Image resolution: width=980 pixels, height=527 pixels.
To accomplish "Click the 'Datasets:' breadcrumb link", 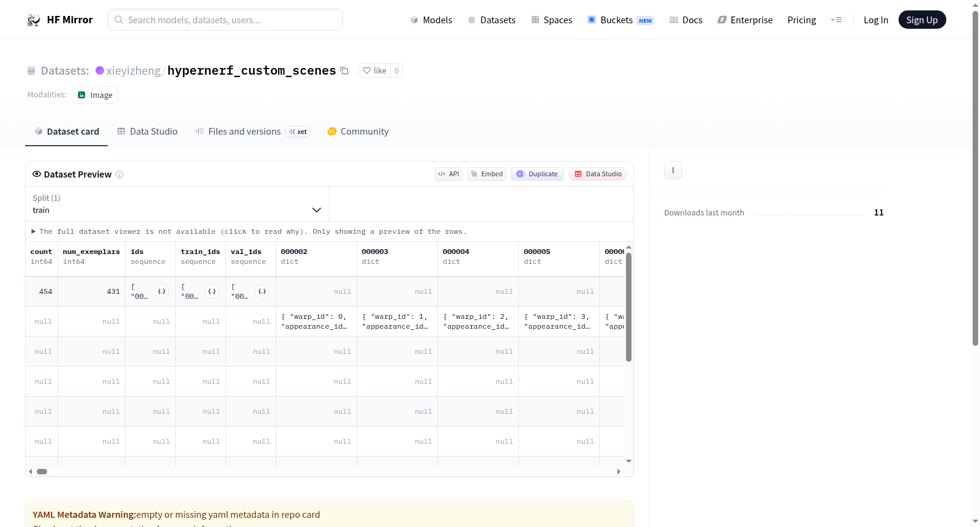I will tap(65, 71).
